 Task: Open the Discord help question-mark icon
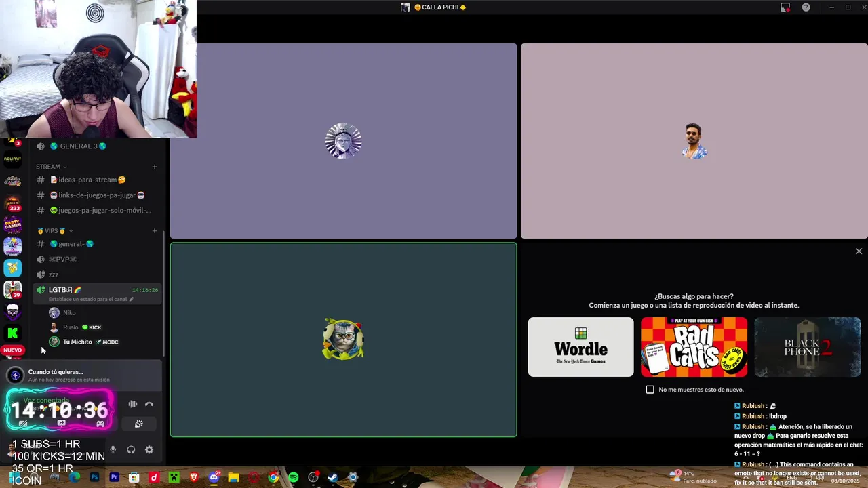click(x=806, y=7)
